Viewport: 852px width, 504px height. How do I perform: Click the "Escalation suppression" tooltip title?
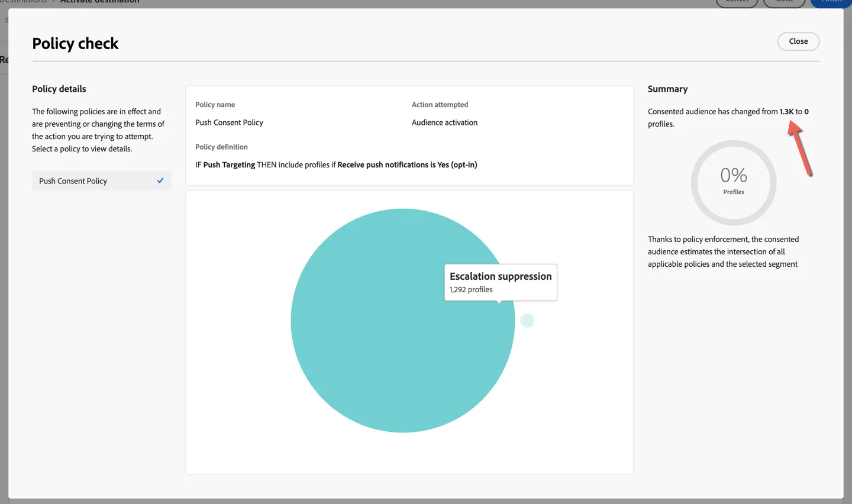[501, 276]
